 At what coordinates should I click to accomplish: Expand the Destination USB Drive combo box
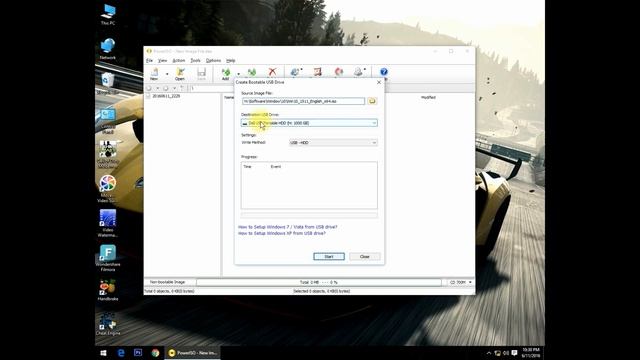click(x=373, y=123)
